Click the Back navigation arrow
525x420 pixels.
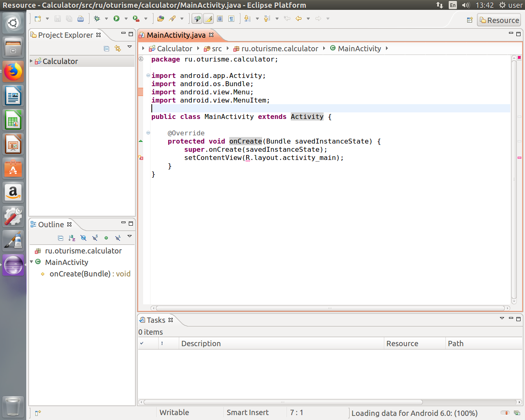pyautogui.click(x=299, y=18)
